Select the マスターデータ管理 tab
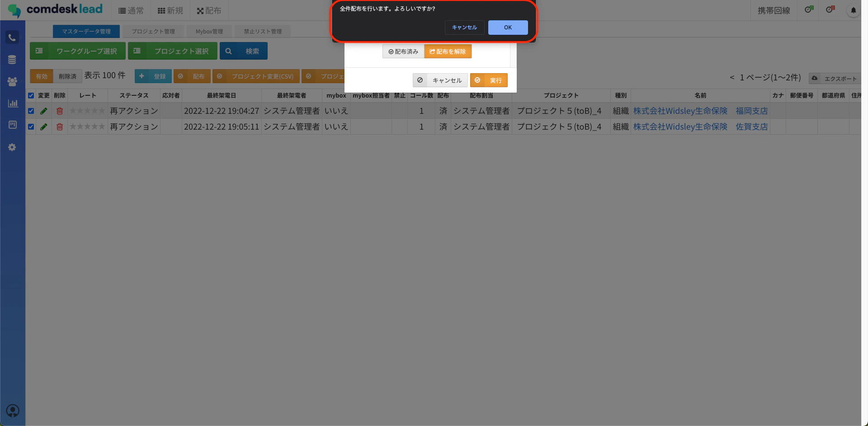This screenshot has width=868, height=426. click(86, 31)
